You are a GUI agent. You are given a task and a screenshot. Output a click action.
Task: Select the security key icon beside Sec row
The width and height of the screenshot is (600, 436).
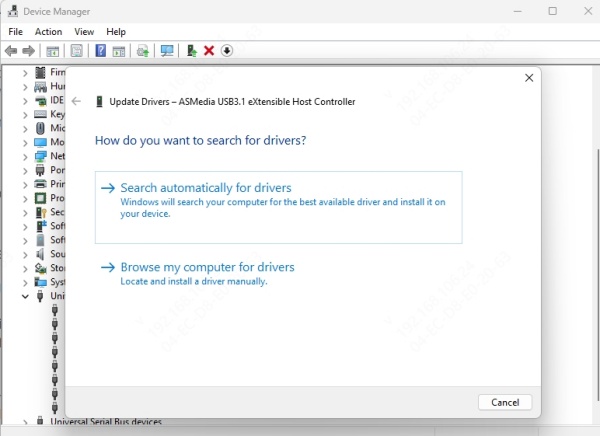[41, 212]
